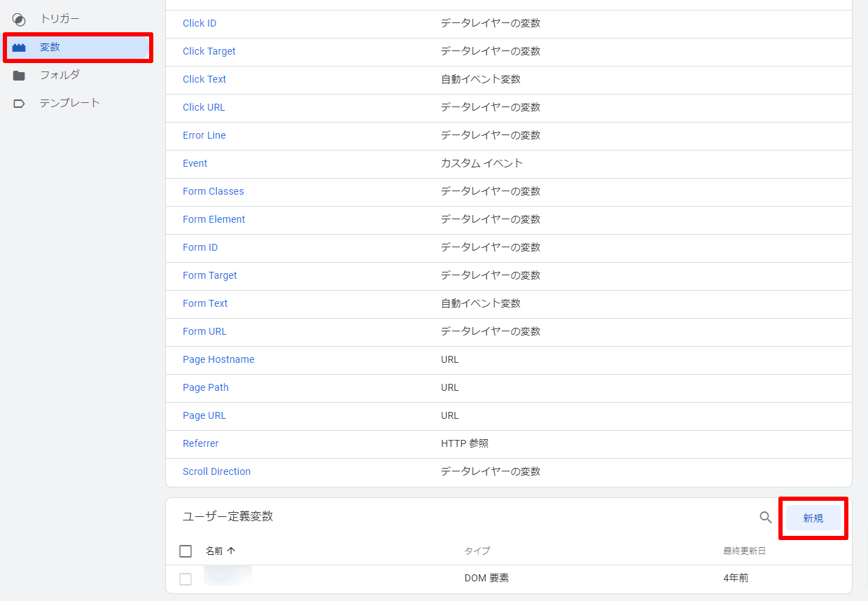This screenshot has width=868, height=601.
Task: Click the Folder (フォルダ) sidebar icon
Action: coord(19,76)
